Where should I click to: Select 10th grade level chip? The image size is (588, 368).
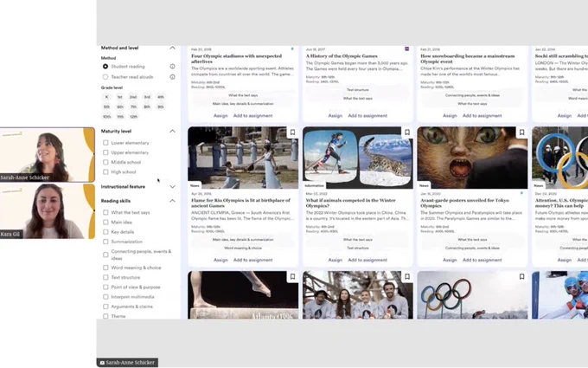pos(107,116)
